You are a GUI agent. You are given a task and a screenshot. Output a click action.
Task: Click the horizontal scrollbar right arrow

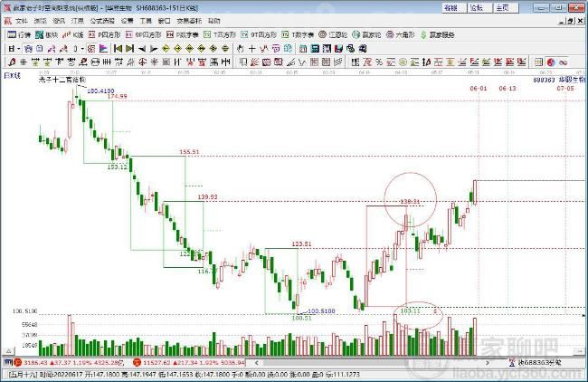(487, 363)
